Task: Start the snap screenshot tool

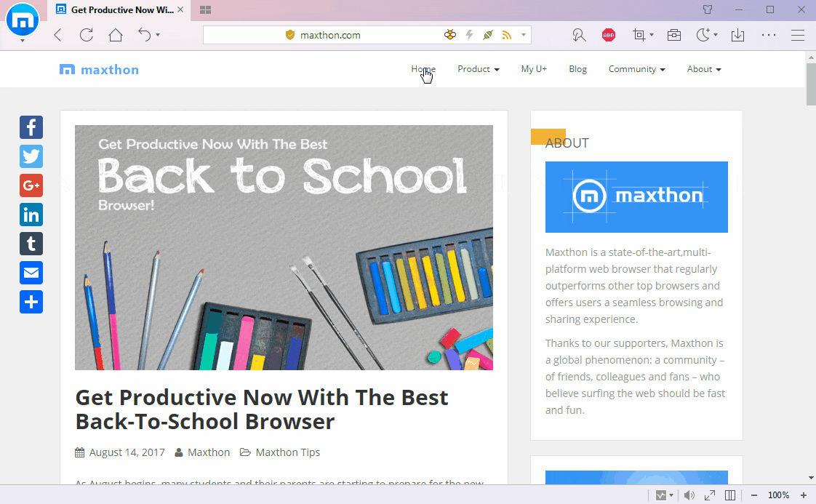Action: 639,35
